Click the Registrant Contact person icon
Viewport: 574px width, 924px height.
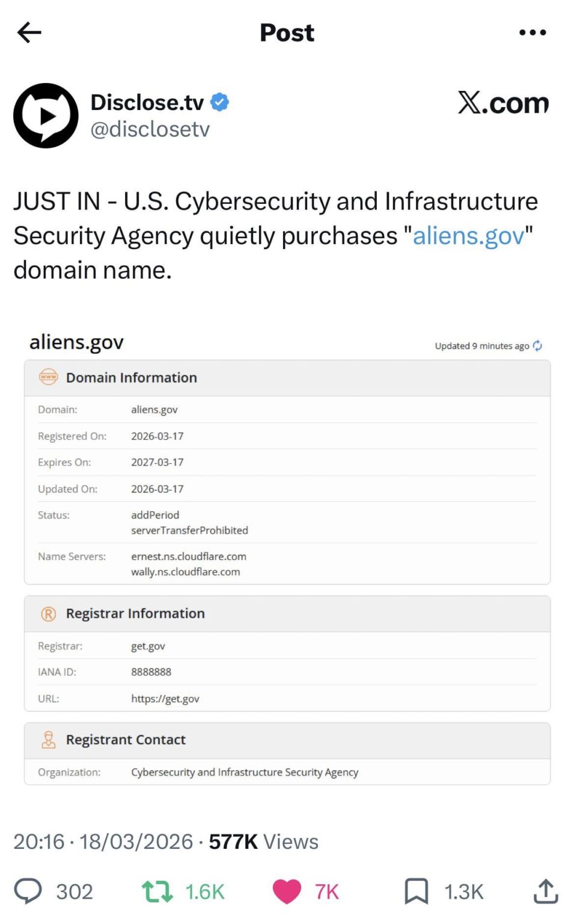(48, 740)
